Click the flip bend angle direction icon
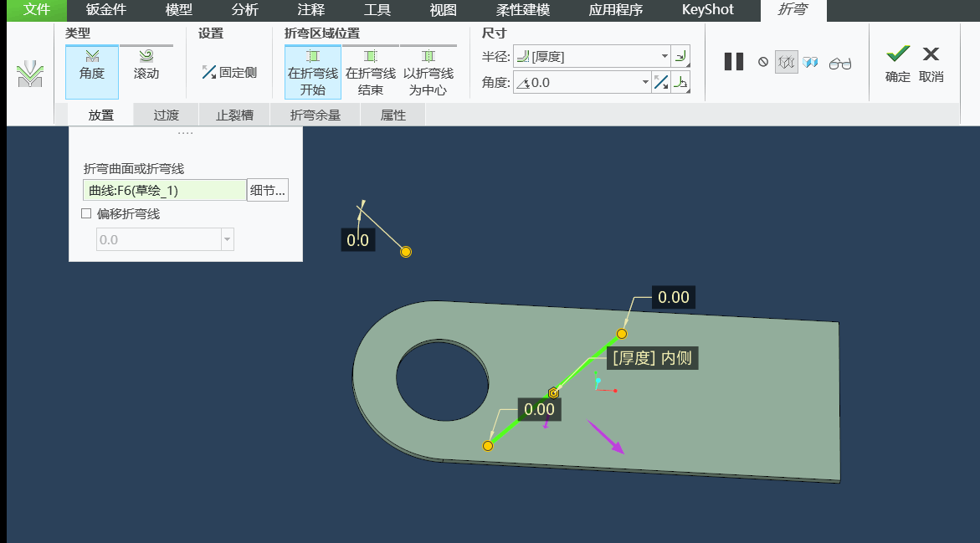Viewport: 980px width, 543px height. click(661, 83)
